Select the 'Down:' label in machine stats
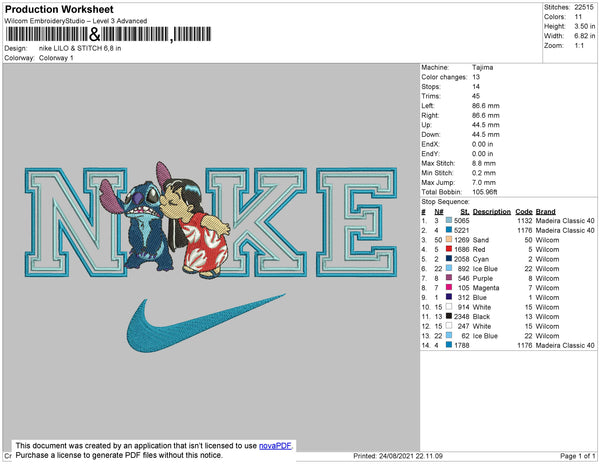 (x=431, y=134)
